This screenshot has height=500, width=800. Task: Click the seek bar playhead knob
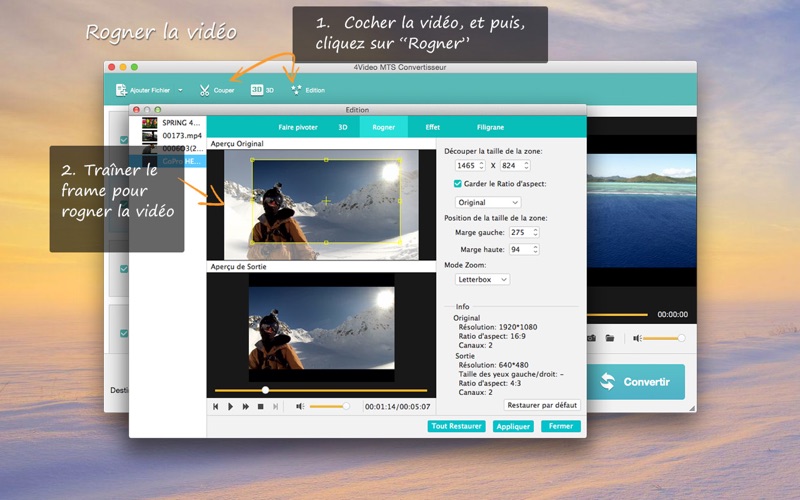(x=265, y=390)
